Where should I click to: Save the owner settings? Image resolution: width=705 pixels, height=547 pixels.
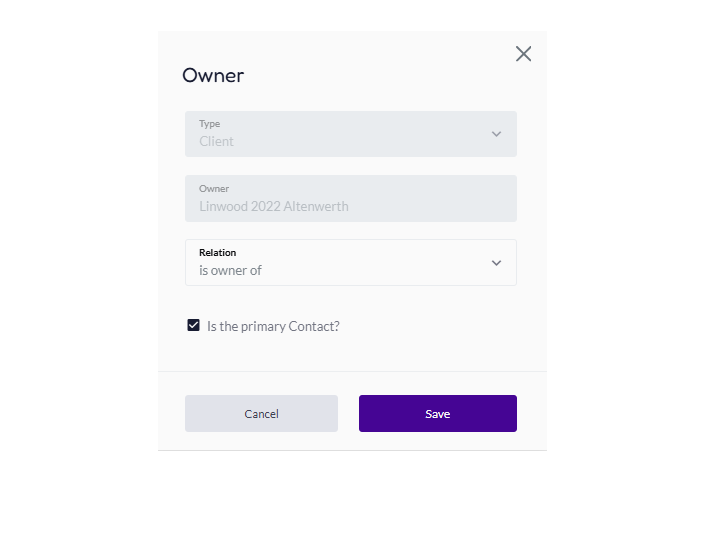pos(438,414)
